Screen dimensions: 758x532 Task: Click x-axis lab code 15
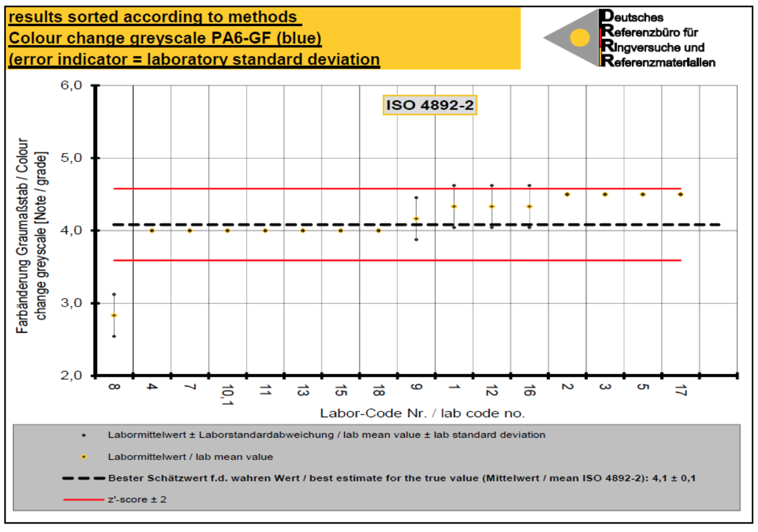point(341,390)
